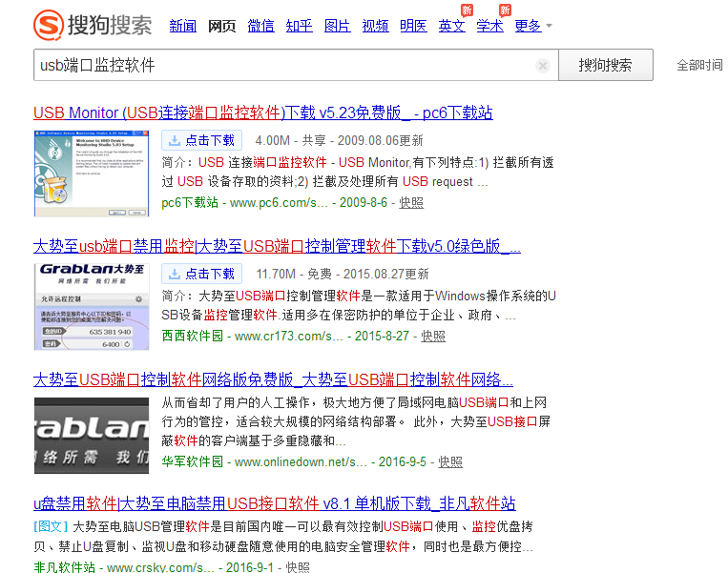Screen dimensions: 728x573
Task: Click the 11.70M - 免费 - 2015.08.27更新 text
Action: 343,274
